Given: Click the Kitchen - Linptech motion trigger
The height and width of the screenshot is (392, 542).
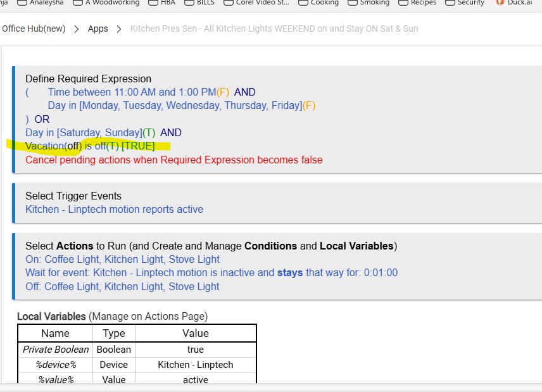Looking at the screenshot, I should [x=114, y=209].
